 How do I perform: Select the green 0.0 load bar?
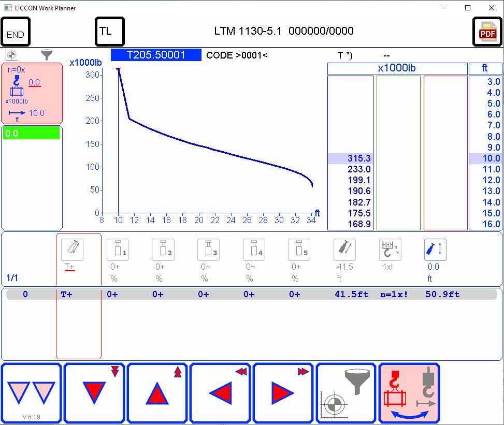tap(31, 133)
